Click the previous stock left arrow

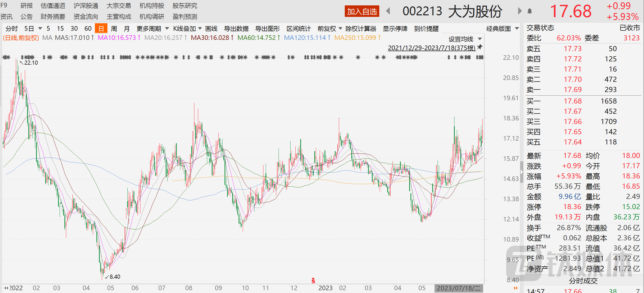click(388, 11)
